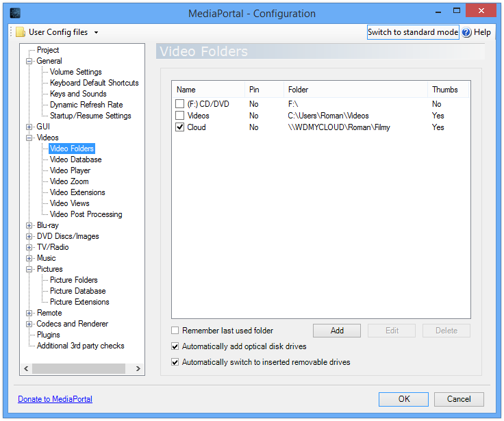The image size is (504, 421).
Task: Open the Donate to MediaPortal link
Action: click(x=55, y=399)
